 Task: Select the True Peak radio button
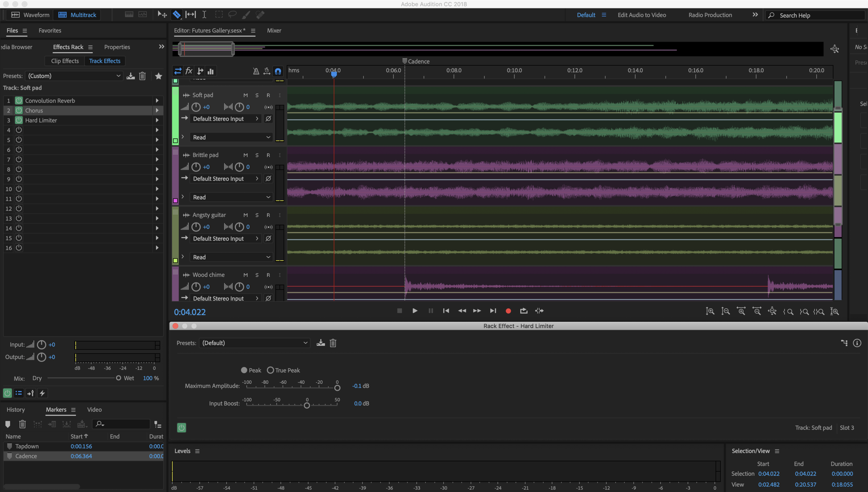click(x=270, y=370)
